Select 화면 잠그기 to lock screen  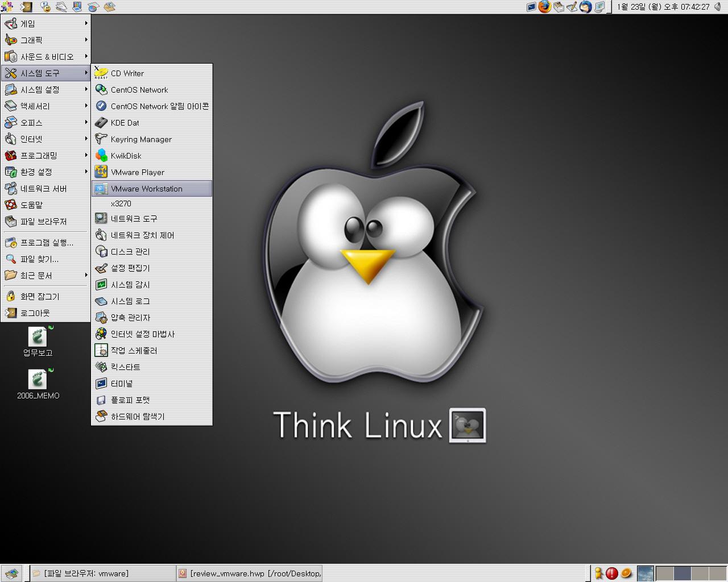click(x=45, y=296)
